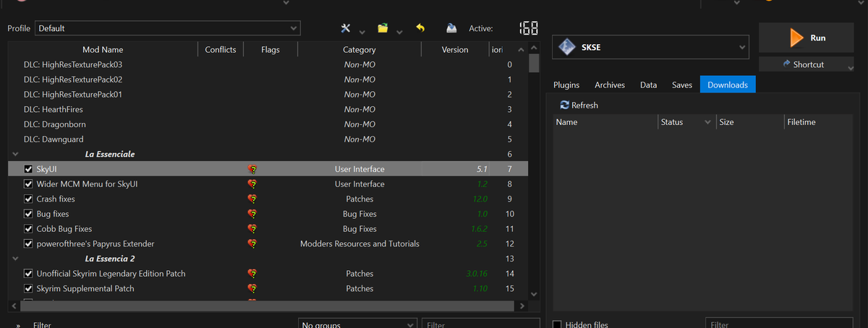Click flag icon for Unofficial Skyrim Legendary Patch
This screenshot has width=868, height=328.
coord(252,274)
